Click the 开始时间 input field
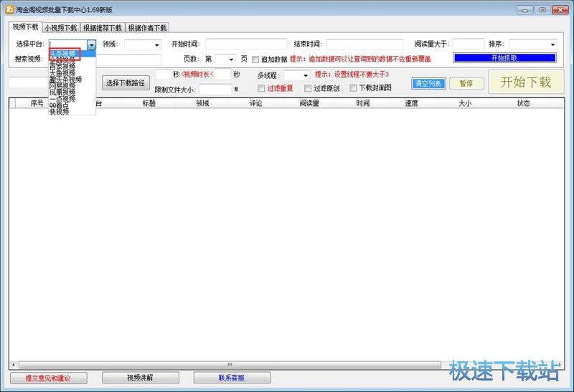The width and height of the screenshot is (574, 392). (246, 44)
